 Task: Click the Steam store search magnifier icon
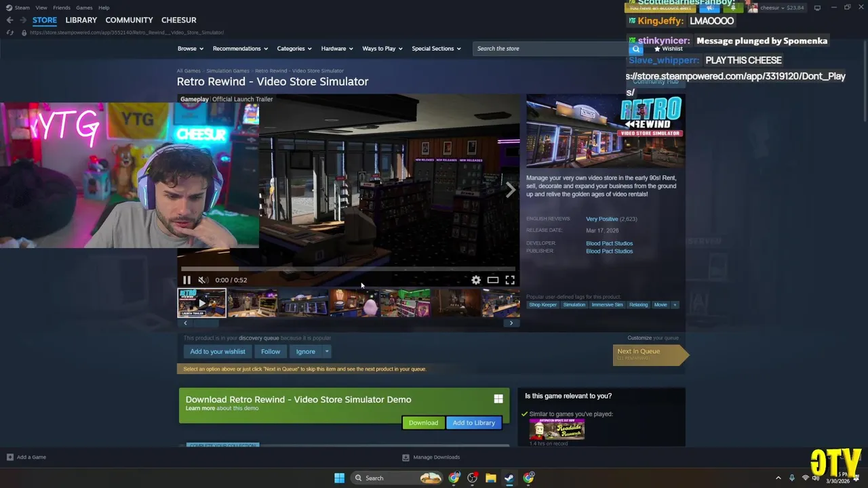pos(635,49)
